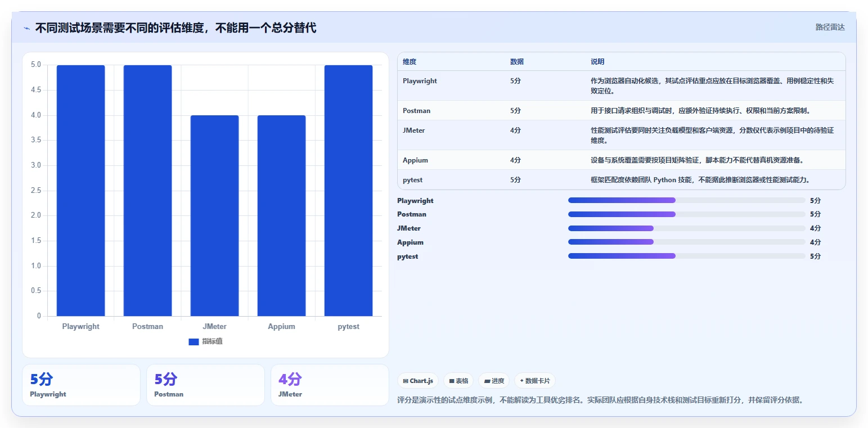
Task: Toggle the 指标值 legend item
Action: click(205, 341)
